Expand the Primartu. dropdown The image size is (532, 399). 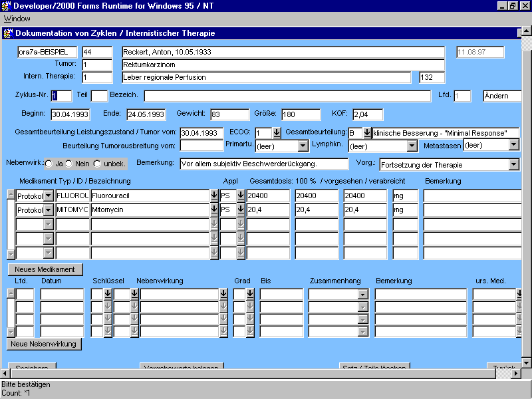(303, 146)
